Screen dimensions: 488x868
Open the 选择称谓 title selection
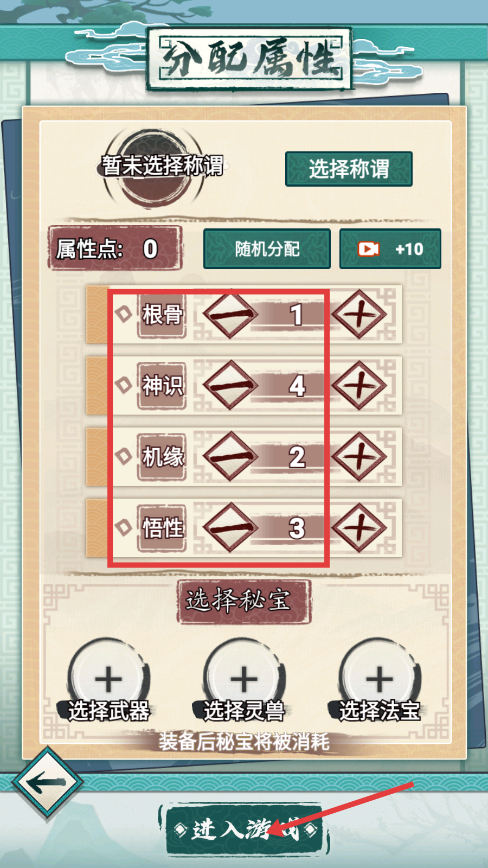pyautogui.click(x=349, y=169)
